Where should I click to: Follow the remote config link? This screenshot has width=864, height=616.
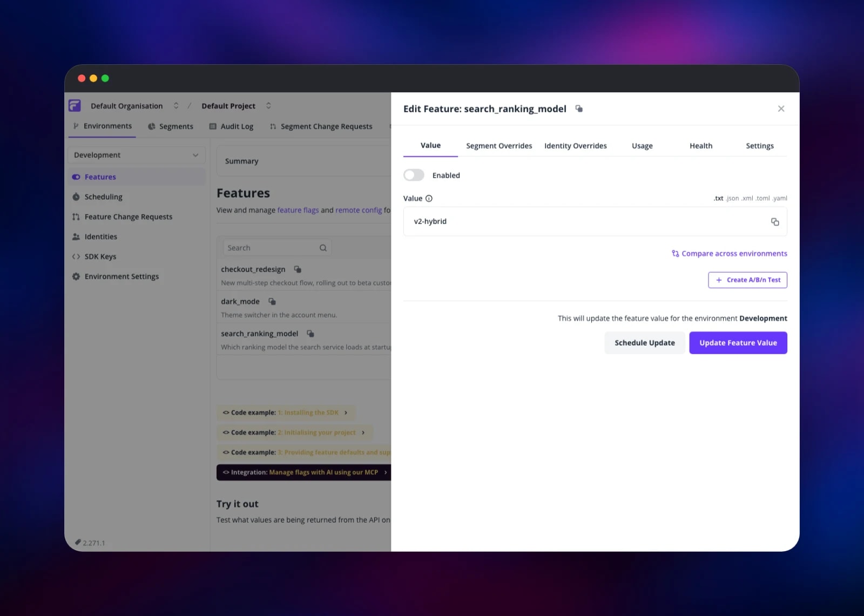click(359, 210)
